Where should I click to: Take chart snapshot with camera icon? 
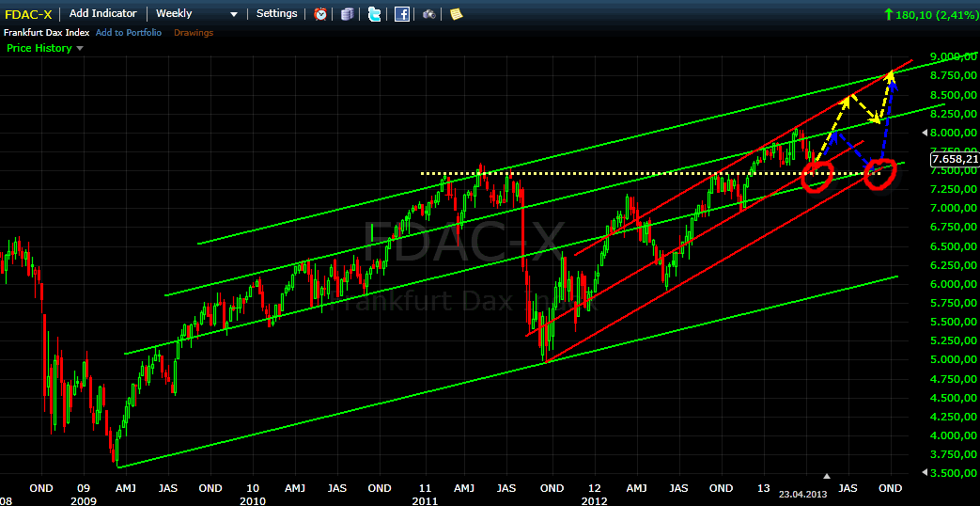click(x=428, y=14)
